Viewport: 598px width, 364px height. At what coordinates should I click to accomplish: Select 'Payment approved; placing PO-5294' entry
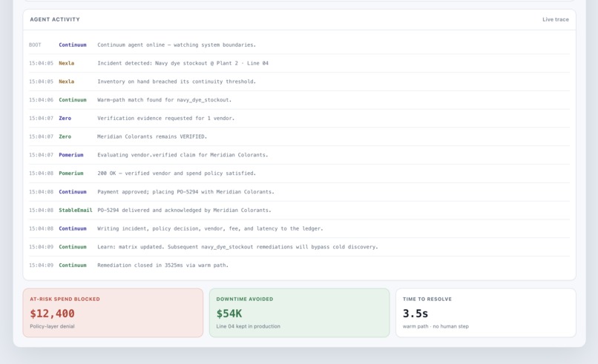(299, 192)
